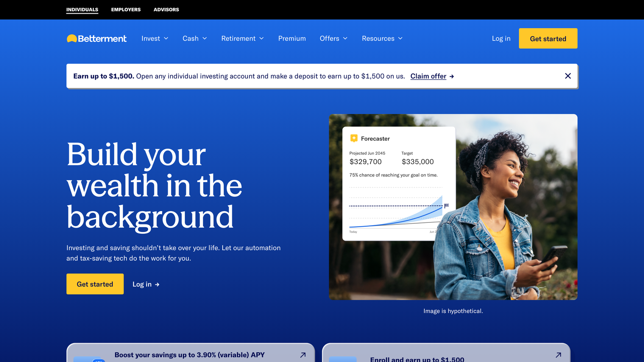Viewport: 644px width, 362px height.
Task: Click the goal flag marker on chart
Action: (x=446, y=205)
